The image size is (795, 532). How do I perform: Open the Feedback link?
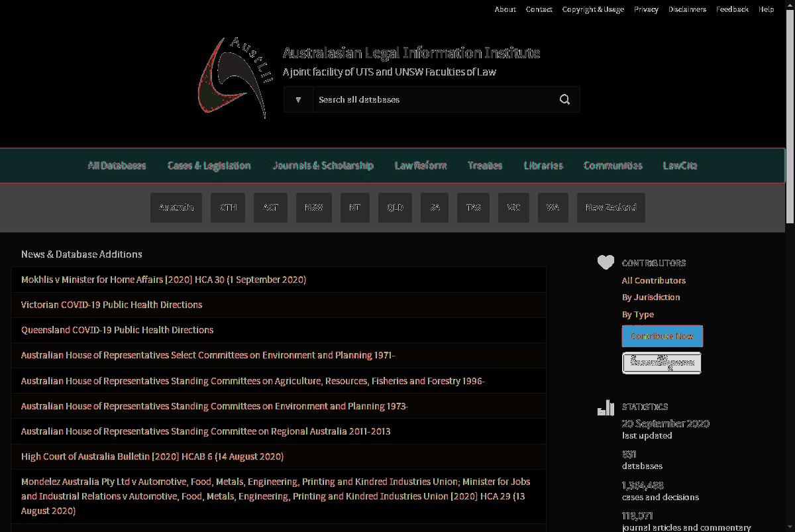(x=732, y=9)
